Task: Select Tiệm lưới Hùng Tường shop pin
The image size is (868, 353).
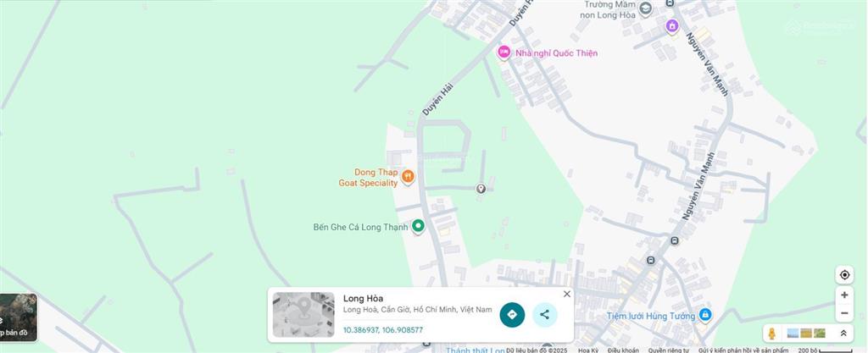Action: pos(704,315)
